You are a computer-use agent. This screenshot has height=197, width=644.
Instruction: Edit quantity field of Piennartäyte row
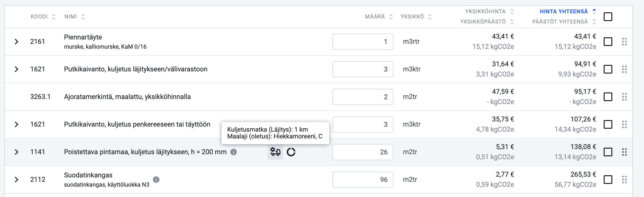[363, 42]
